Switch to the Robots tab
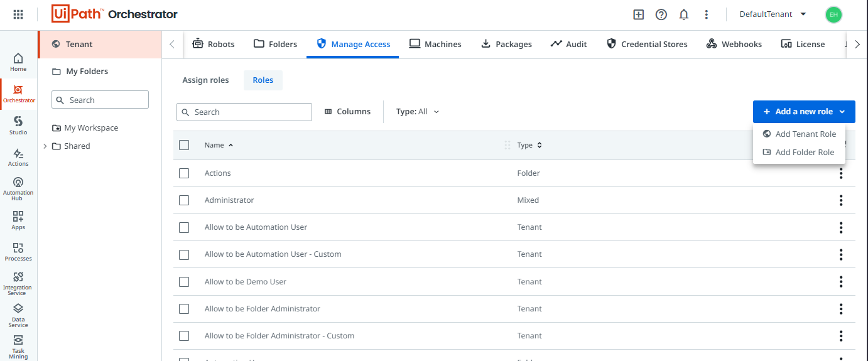 tap(214, 44)
